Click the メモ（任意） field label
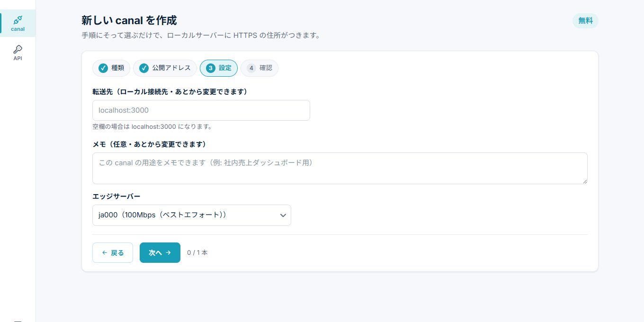Image resolution: width=644 pixels, height=322 pixels. pos(149,144)
